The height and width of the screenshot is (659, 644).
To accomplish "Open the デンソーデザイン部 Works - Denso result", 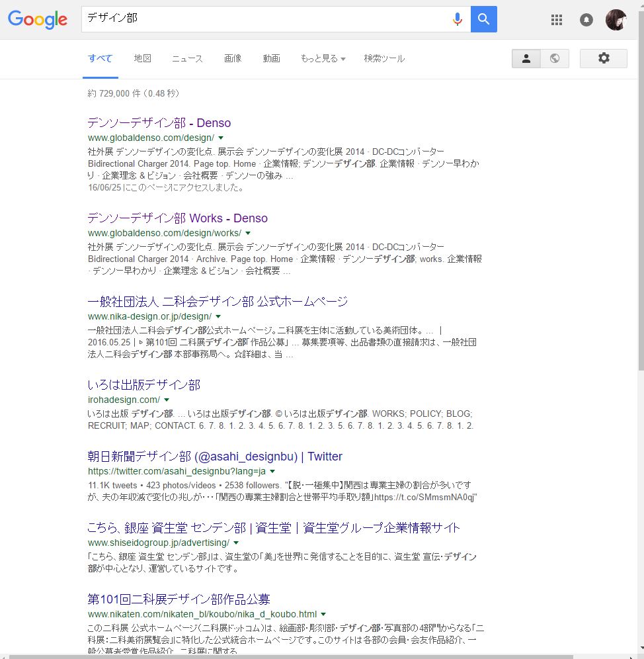I will pos(177,218).
